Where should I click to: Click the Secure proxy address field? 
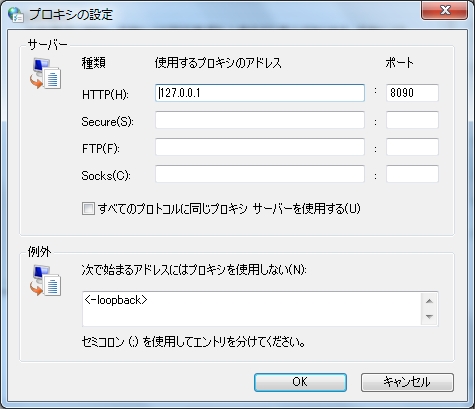pos(260,120)
